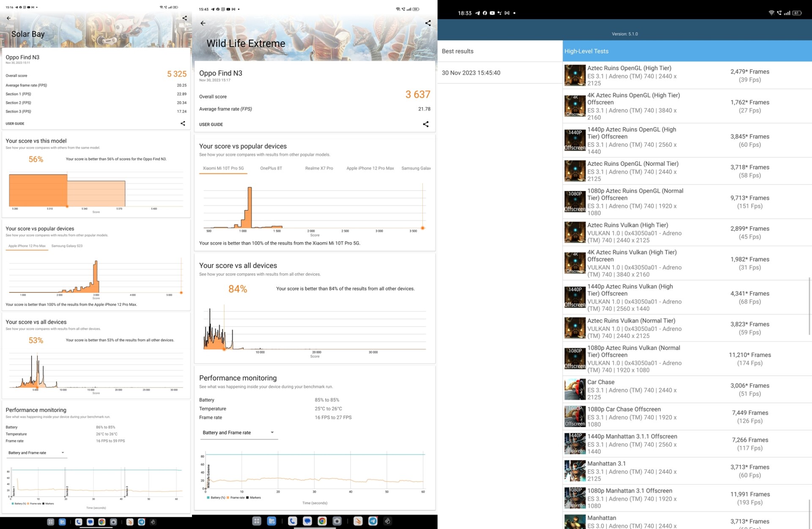The image size is (812, 529).
Task: Open USER GUIDE in the Solar Bay result
Action: click(15, 124)
